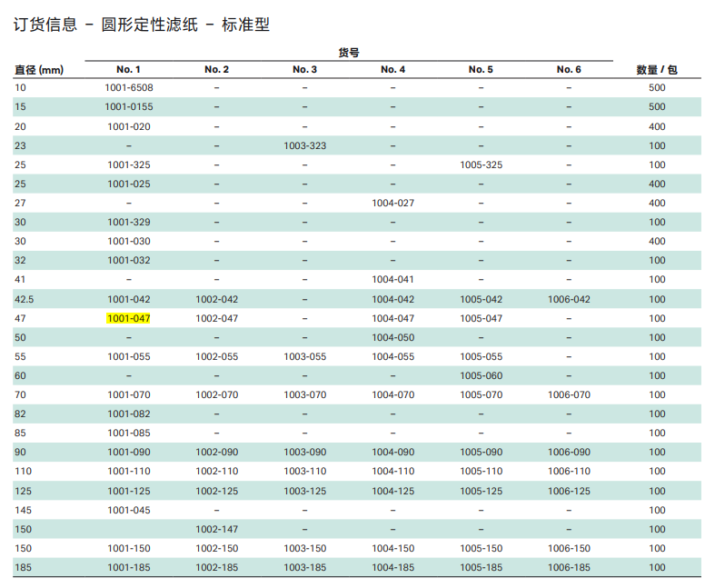Click the 货号 group header
The image size is (715, 588).
coord(349,53)
